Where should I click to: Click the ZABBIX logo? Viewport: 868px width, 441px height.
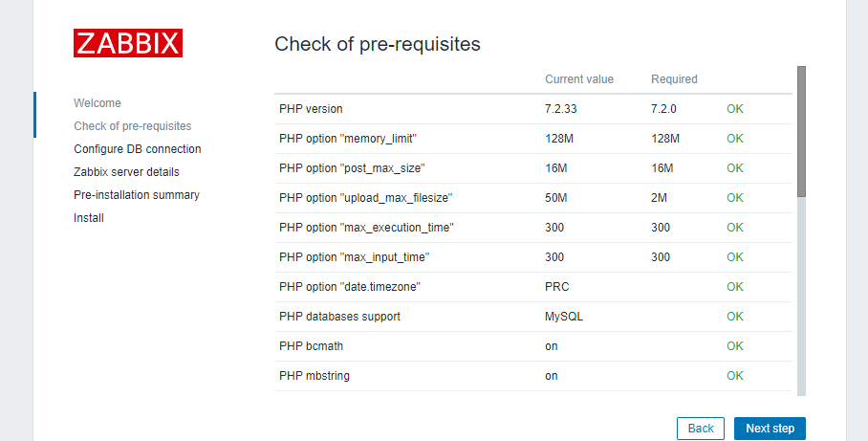pos(128,43)
